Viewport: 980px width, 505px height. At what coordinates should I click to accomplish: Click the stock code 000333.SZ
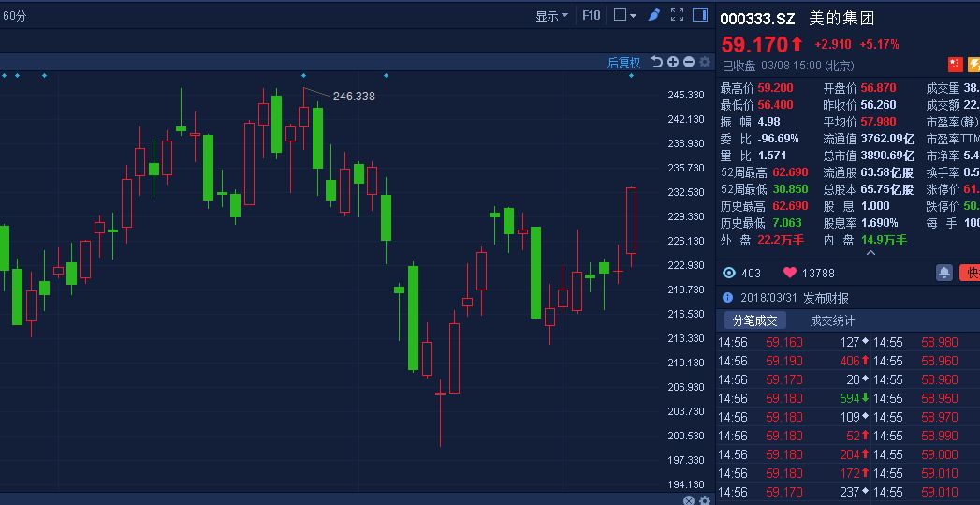757,19
